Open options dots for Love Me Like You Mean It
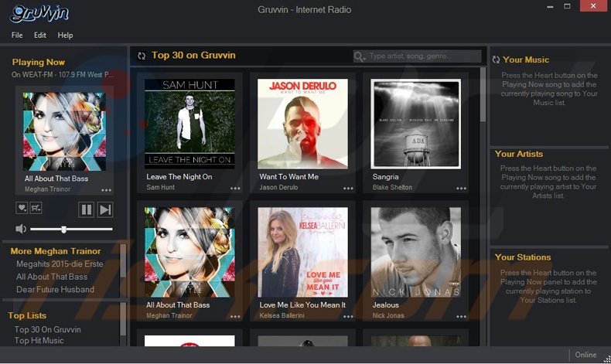611x364 pixels. tap(348, 317)
